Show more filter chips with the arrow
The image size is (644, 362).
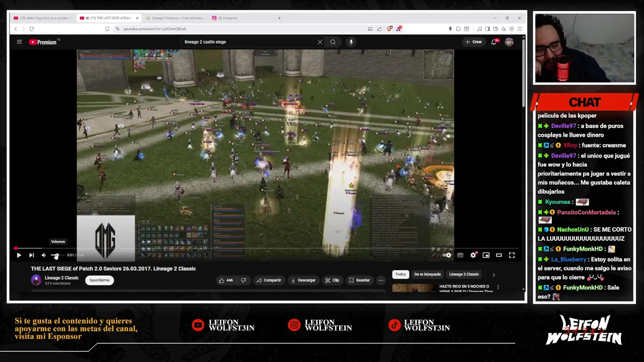[494, 275]
